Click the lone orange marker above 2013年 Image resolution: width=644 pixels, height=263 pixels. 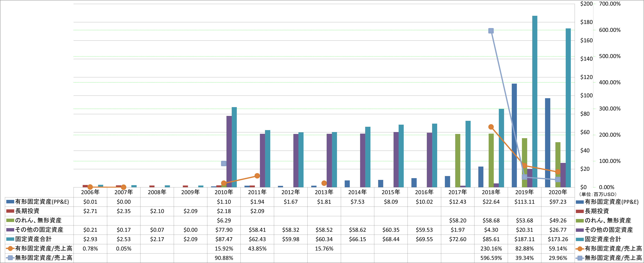coord(324,183)
